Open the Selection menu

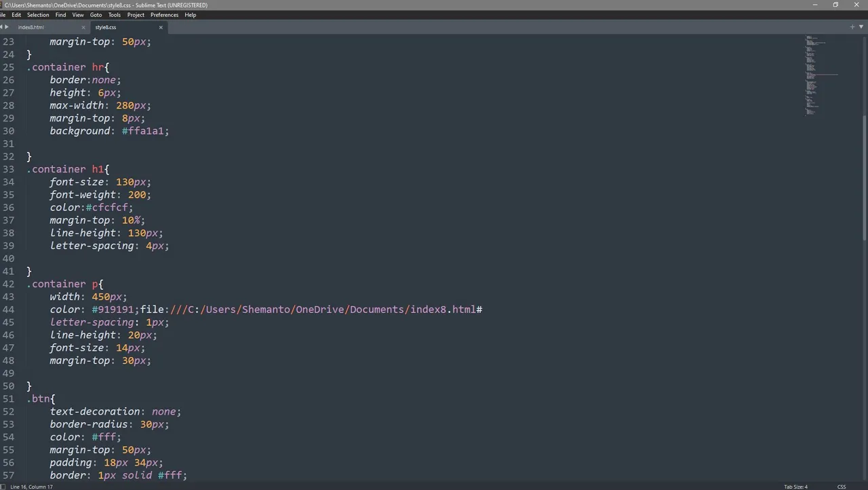(x=38, y=15)
